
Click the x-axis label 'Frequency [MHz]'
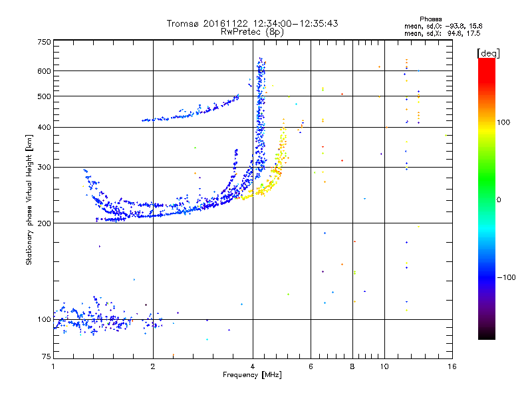pos(252,375)
